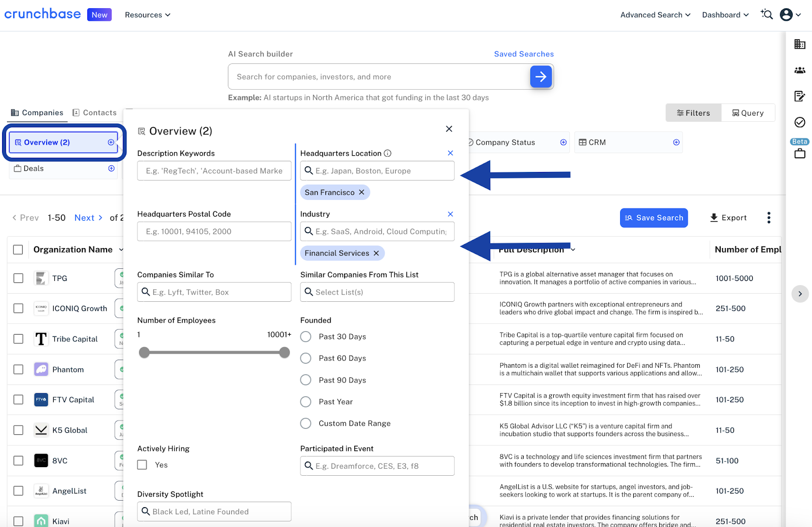Open the checkmark circle icon in sidebar
The height and width of the screenshot is (527, 812).
(x=800, y=122)
